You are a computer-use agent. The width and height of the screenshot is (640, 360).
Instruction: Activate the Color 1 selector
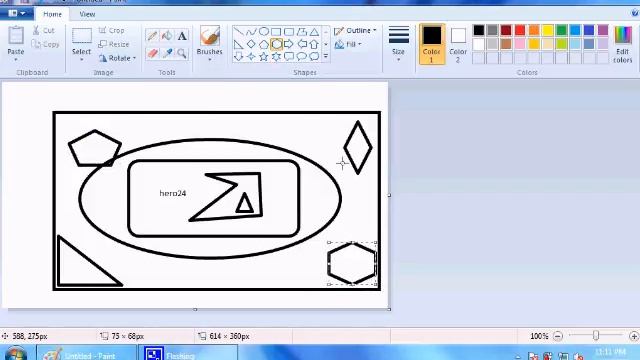click(432, 44)
